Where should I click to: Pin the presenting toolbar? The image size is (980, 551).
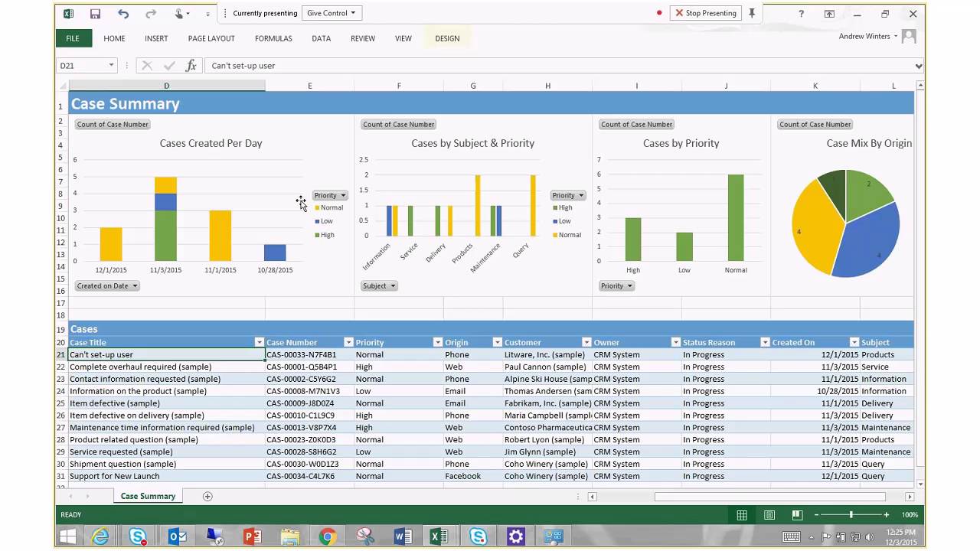pyautogui.click(x=752, y=13)
